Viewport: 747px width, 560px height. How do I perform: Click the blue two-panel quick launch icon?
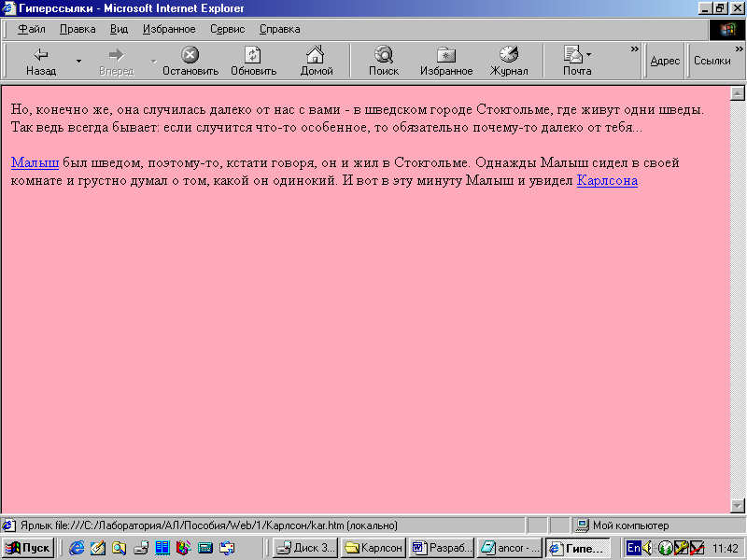click(x=162, y=548)
